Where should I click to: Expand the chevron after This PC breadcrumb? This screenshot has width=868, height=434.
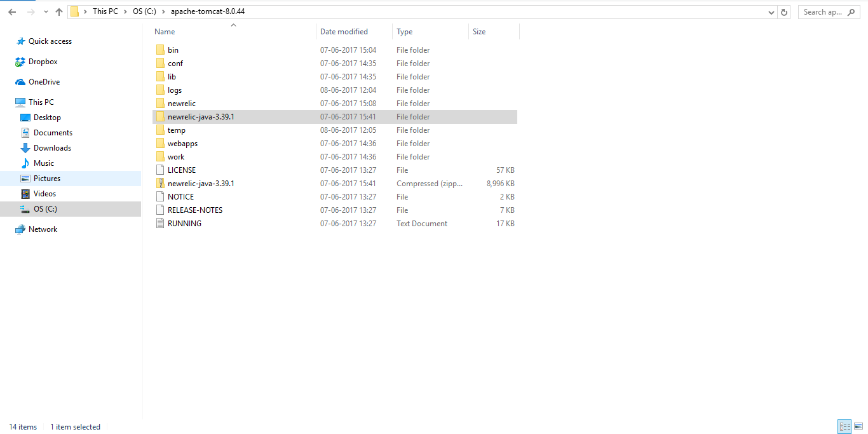tap(125, 11)
